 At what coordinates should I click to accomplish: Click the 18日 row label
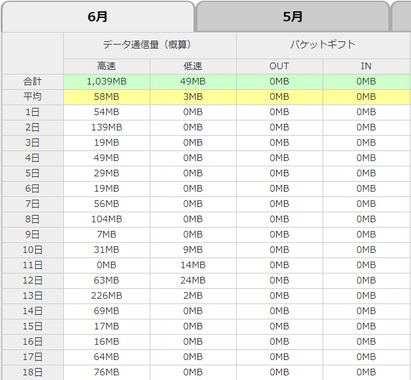(33, 373)
